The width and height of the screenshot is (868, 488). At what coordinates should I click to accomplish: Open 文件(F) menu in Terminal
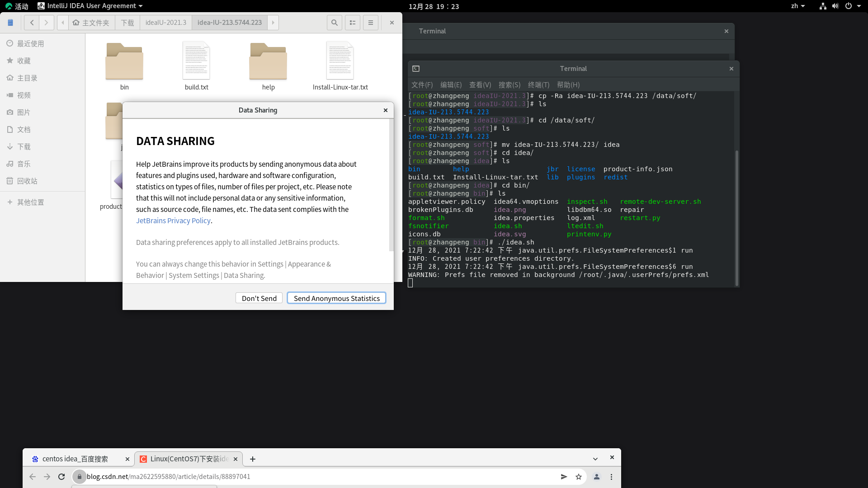(422, 85)
